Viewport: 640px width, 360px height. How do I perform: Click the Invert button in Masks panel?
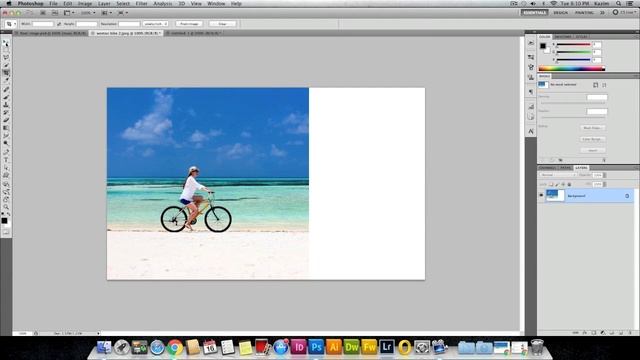pyautogui.click(x=592, y=151)
